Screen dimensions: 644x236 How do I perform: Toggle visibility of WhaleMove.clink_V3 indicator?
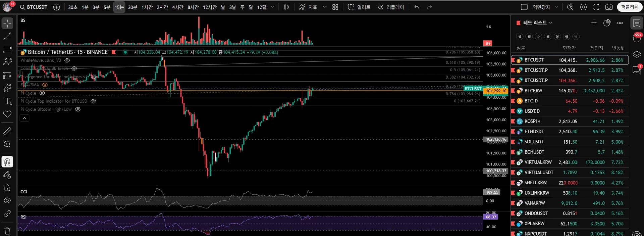(67, 60)
